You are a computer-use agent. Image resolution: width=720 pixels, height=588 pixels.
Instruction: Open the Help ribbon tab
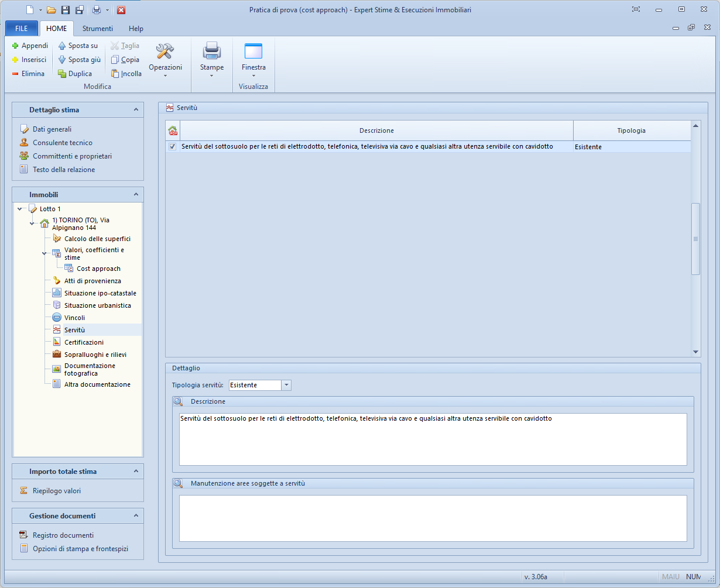[136, 29]
